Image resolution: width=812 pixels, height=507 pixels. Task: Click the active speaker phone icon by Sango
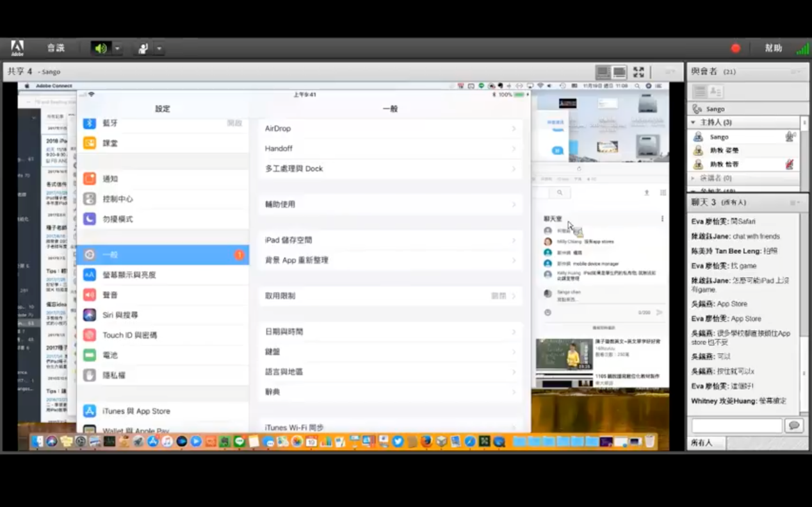coord(697,109)
